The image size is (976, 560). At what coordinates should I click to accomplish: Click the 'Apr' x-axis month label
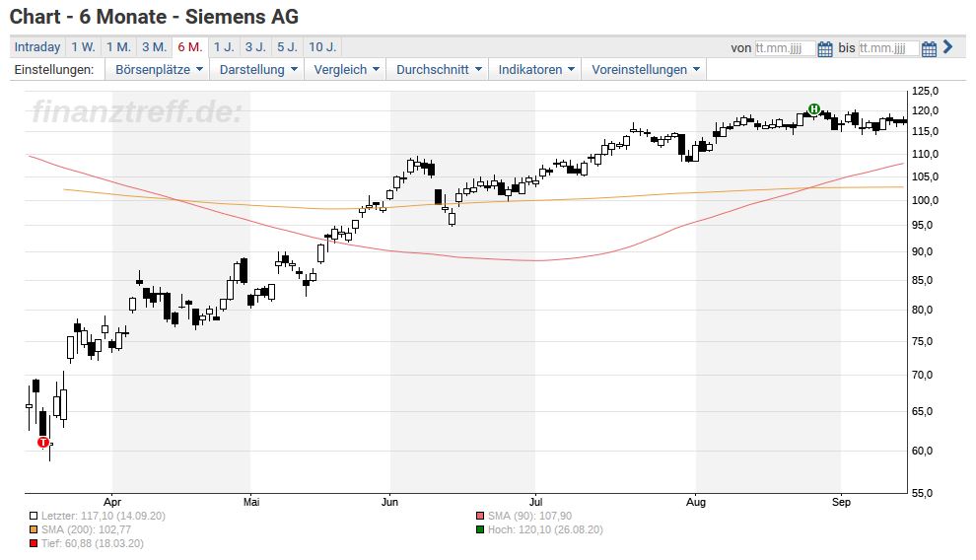(112, 502)
